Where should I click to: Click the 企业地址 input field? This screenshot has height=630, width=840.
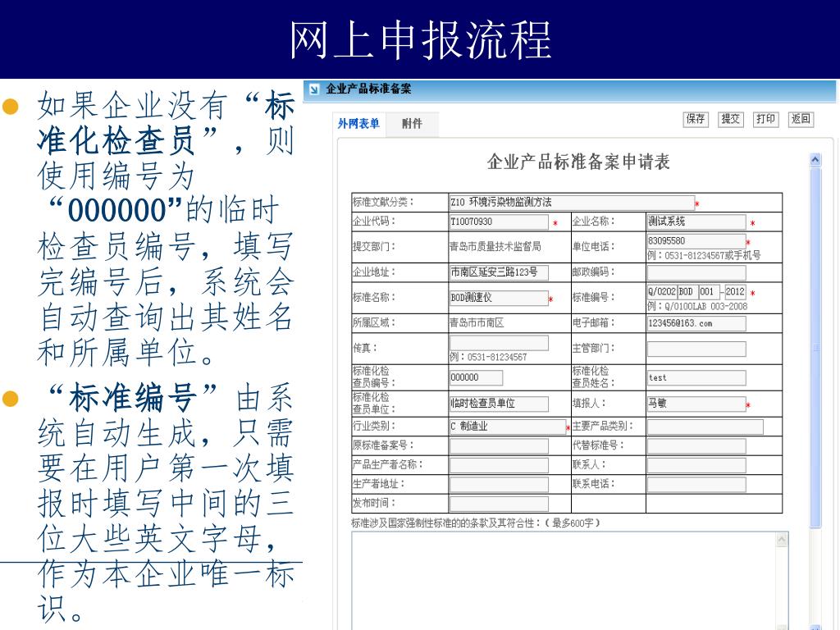[499, 272]
